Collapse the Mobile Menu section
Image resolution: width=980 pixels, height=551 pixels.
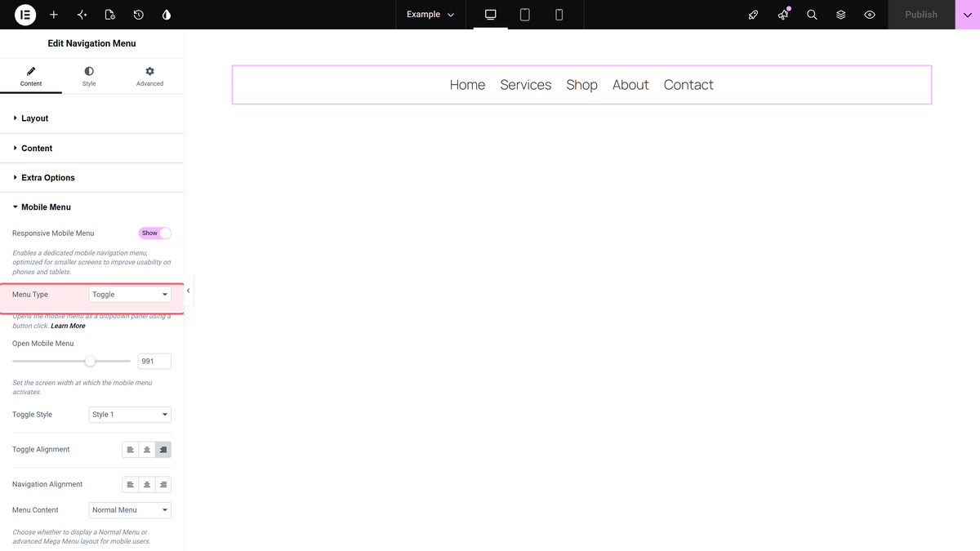(92, 207)
